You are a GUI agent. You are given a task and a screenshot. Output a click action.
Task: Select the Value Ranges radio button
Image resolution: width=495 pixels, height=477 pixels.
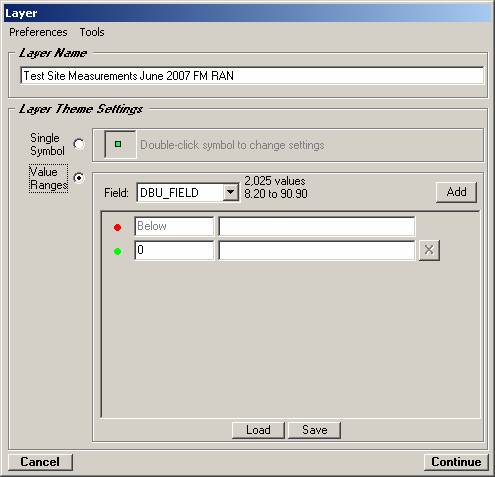[79, 178]
